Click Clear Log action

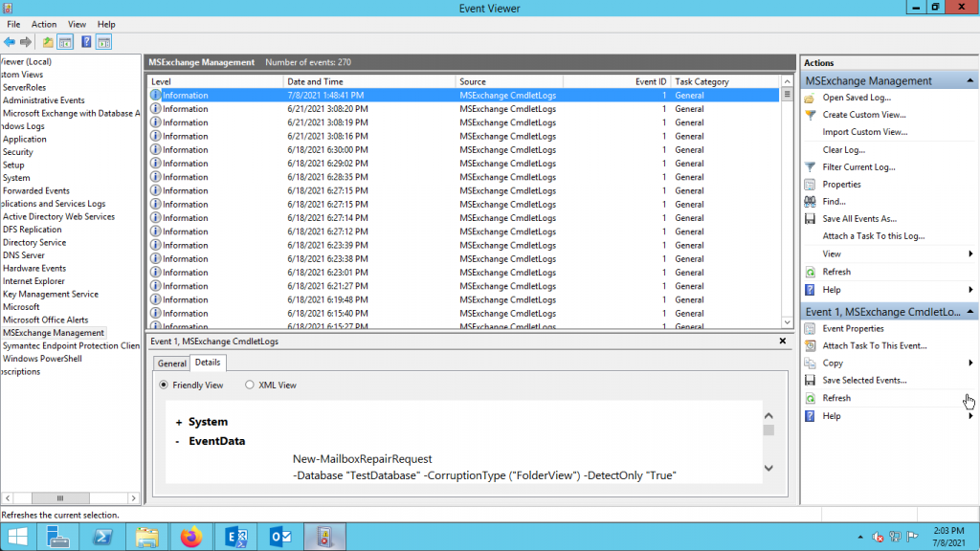(x=844, y=150)
